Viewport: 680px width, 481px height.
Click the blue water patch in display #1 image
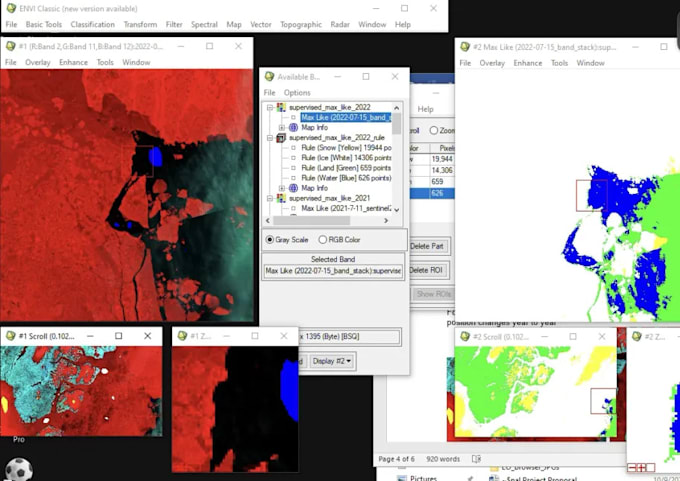[154, 156]
